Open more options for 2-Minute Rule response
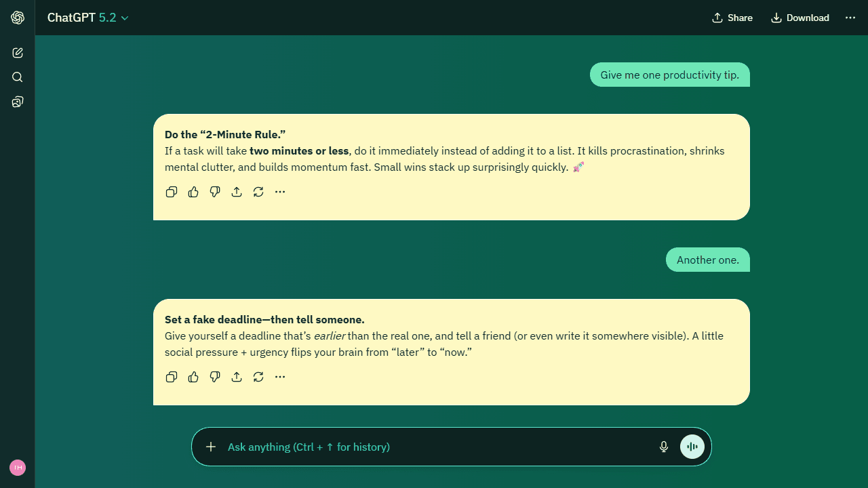Image resolution: width=868 pixels, height=488 pixels. [280, 192]
